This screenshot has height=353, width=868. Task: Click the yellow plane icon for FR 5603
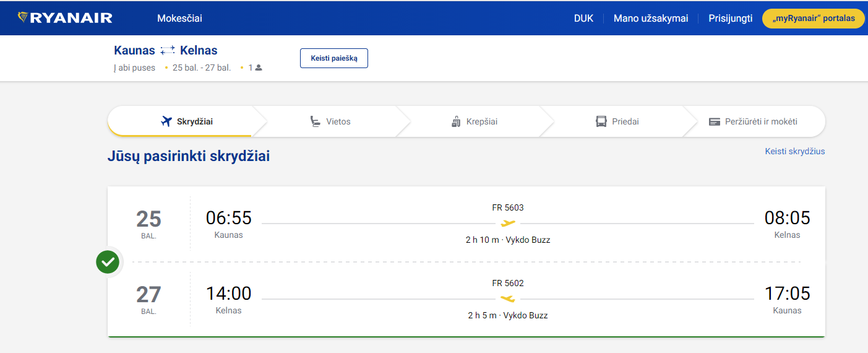point(508,223)
